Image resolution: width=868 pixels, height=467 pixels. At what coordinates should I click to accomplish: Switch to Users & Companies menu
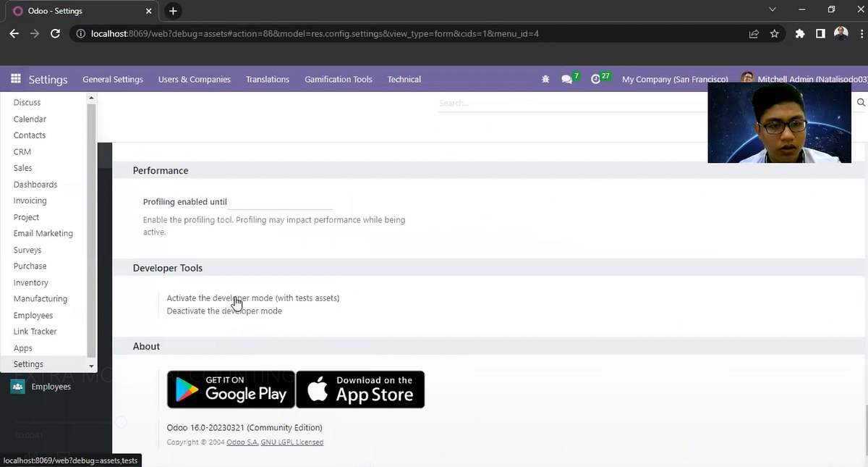194,80
